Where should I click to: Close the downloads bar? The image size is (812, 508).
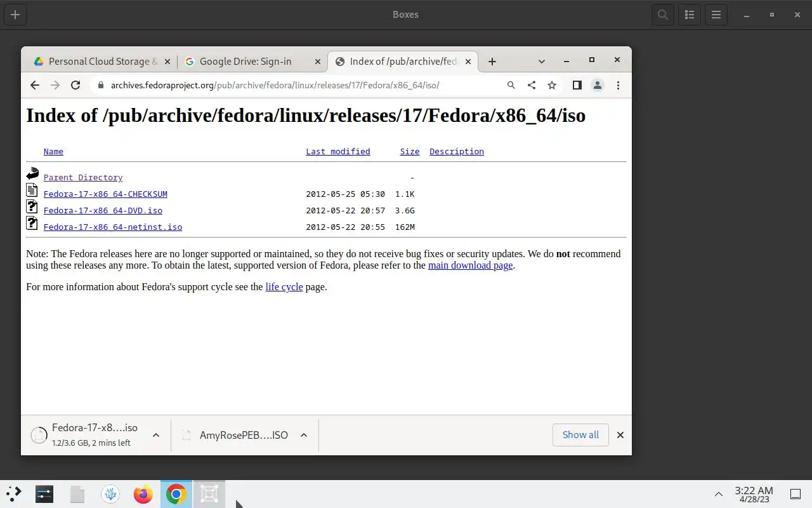click(x=620, y=435)
